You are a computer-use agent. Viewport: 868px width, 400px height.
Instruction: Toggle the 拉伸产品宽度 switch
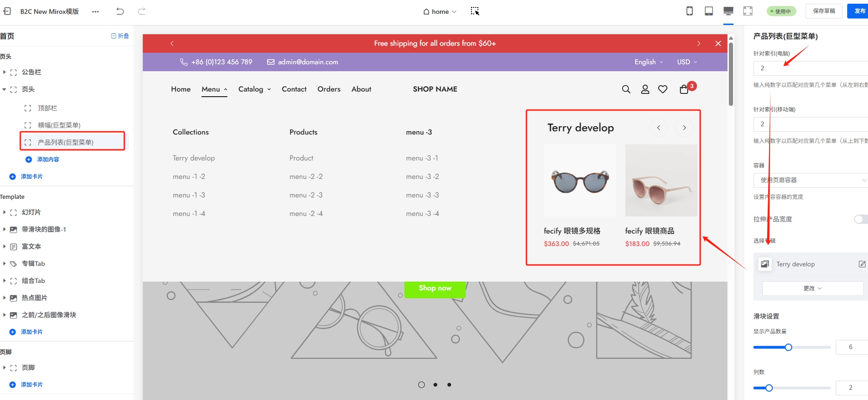860,219
